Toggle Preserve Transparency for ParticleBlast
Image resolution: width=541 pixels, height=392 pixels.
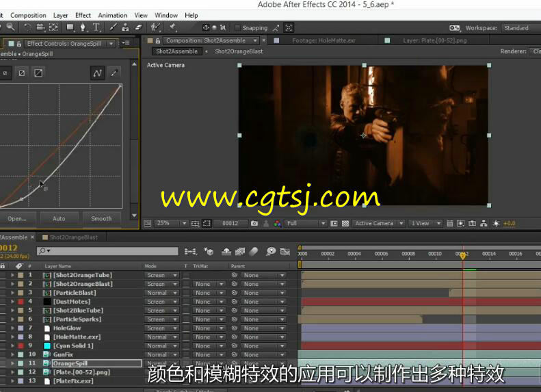point(186,293)
